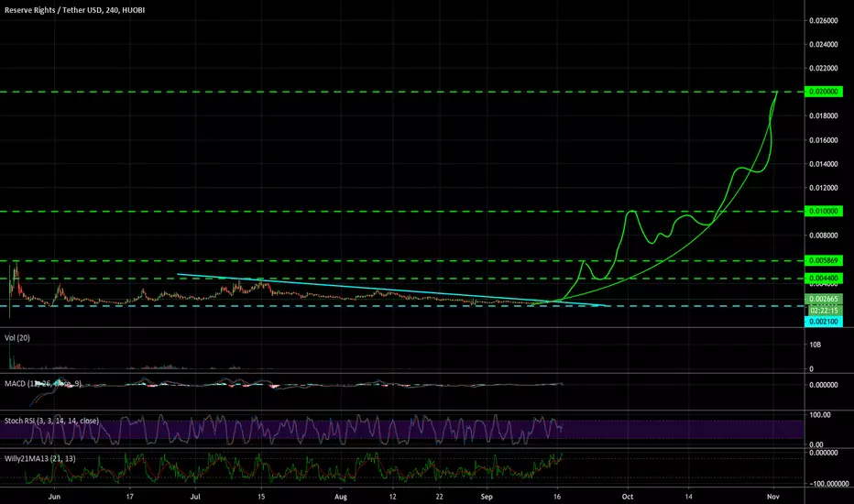The width and height of the screenshot is (854, 504).
Task: Click the 0.004400 price level label
Action: (823, 278)
